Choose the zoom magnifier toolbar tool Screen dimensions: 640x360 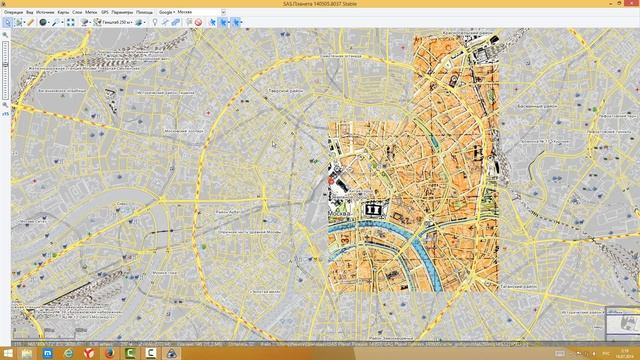click(x=56, y=22)
